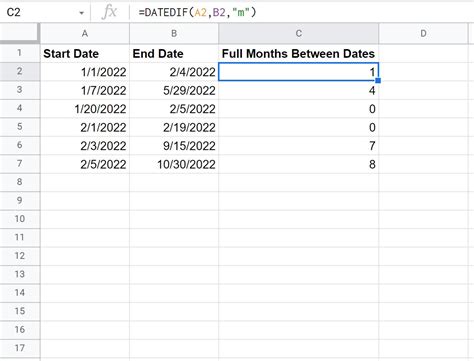
Task: Click the result cell showing 8
Action: (298, 164)
